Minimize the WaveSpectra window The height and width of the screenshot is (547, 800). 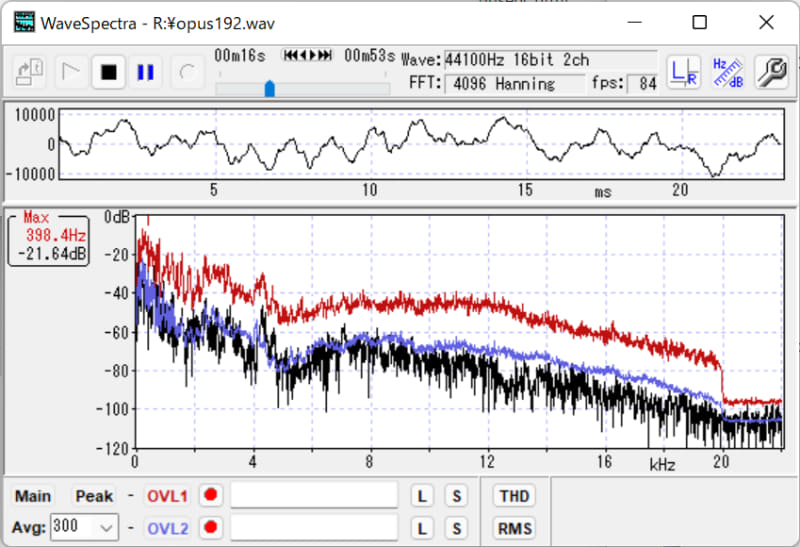coord(634,22)
